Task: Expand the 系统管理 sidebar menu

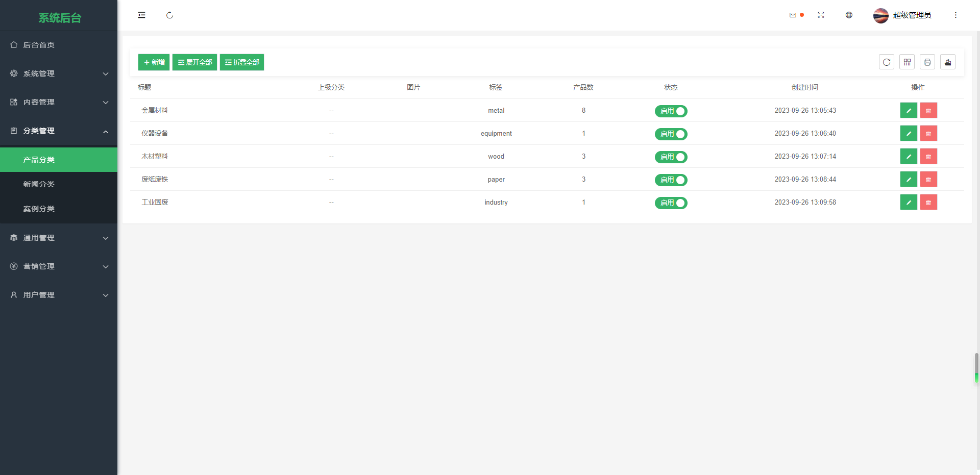Action: (59, 73)
